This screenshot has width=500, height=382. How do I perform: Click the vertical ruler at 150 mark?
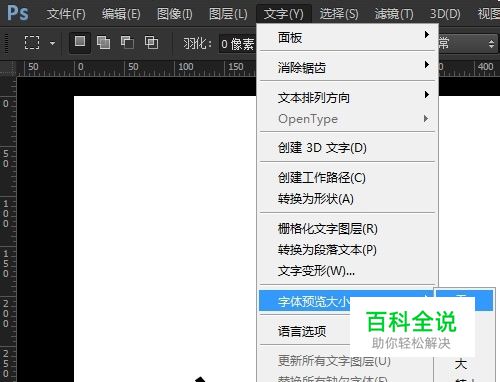[x=6, y=264]
